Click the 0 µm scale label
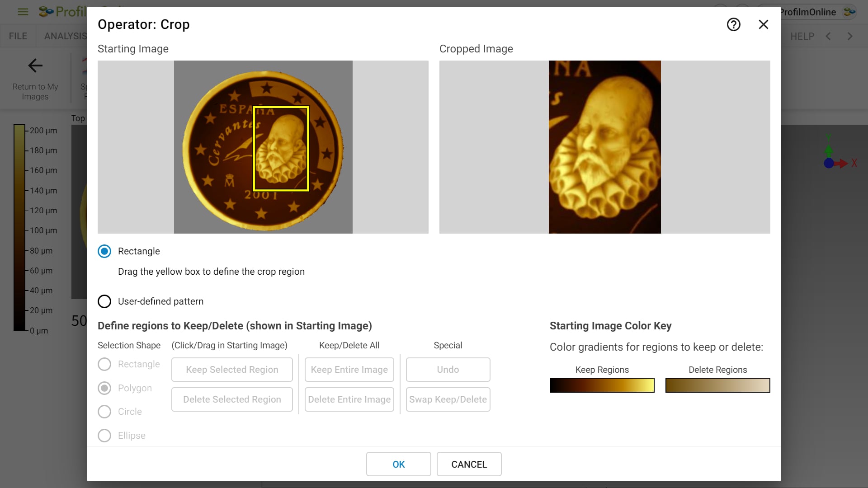Screen dimensions: 868x488 pos(39,331)
